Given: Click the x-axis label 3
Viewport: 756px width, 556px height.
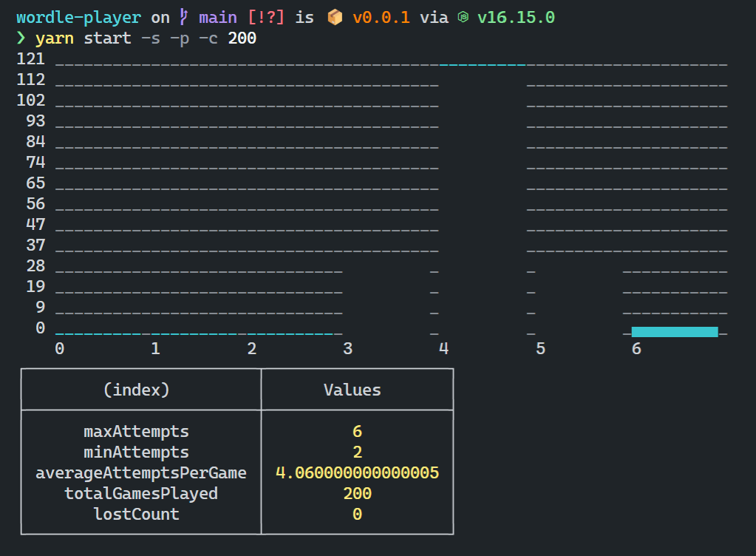Looking at the screenshot, I should pyautogui.click(x=347, y=349).
